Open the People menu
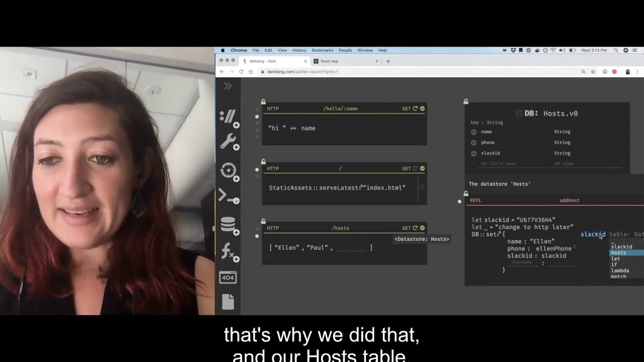The image size is (644, 362). 345,50
